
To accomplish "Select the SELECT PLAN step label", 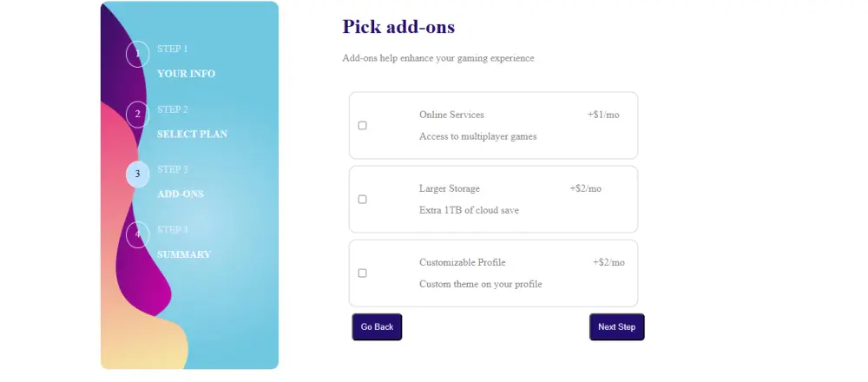I will 192,135.
